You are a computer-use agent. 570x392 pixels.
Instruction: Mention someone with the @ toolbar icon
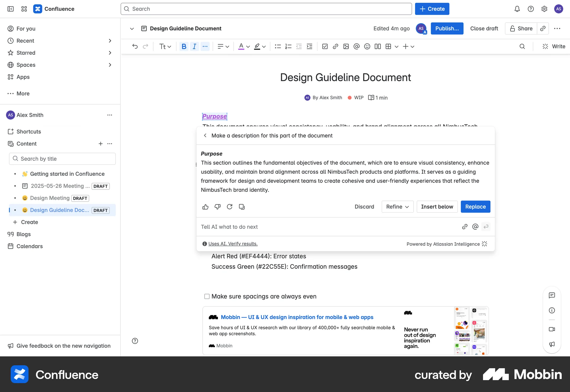point(357,46)
